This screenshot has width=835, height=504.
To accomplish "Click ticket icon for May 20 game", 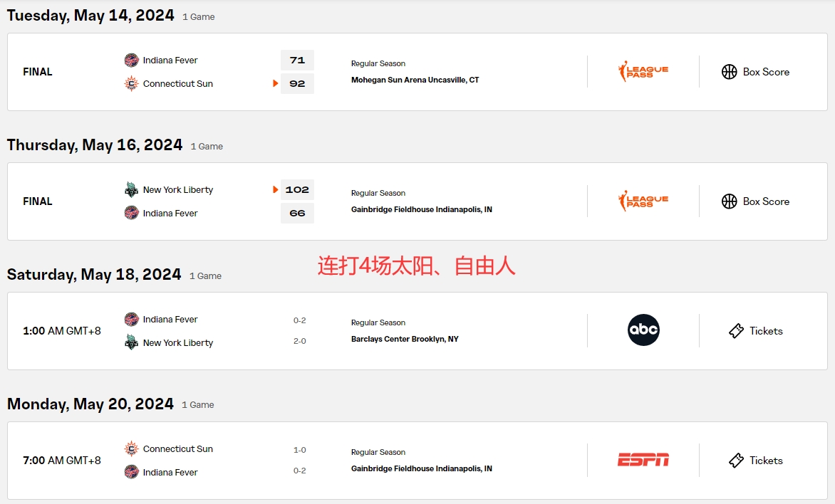I will [736, 461].
